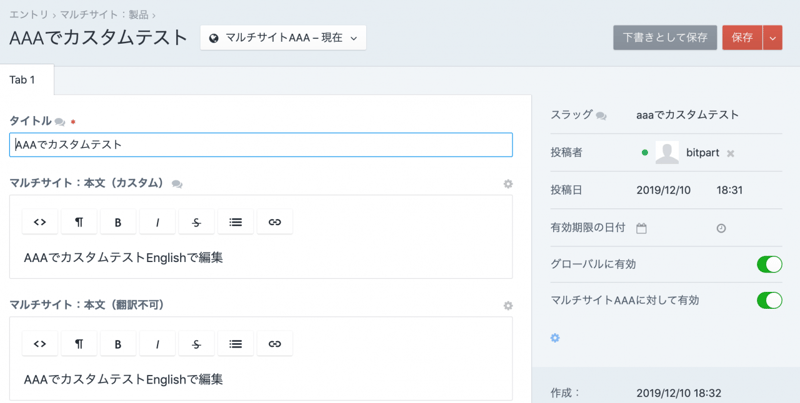Viewport: 800px width, 403px height.
Task: Select the Tab 1 tab
Action: [22, 80]
